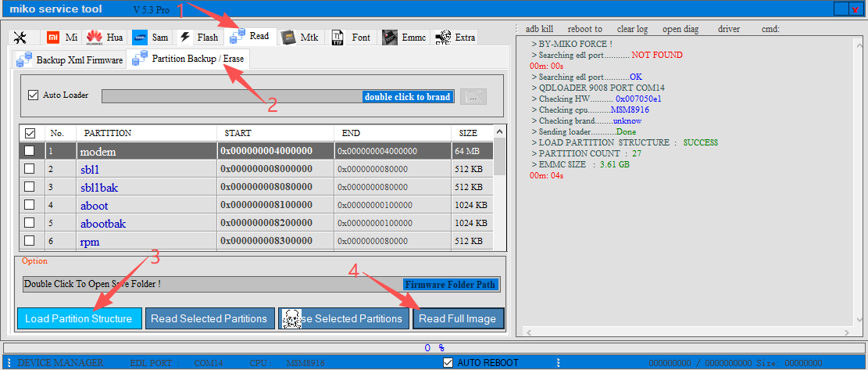Close the miko service tool window
This screenshot has height=370, width=868.
856,9
